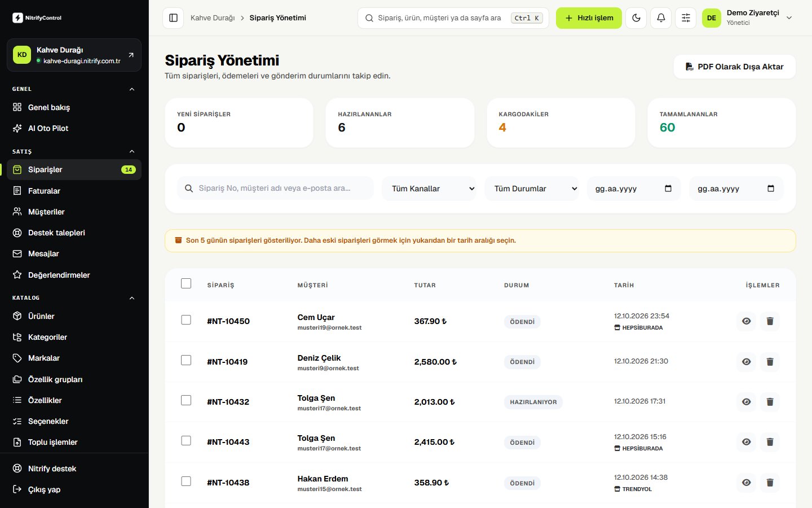Image resolution: width=812 pixels, height=508 pixels.
Task: View order #NT-10443 details eye icon
Action: (746, 442)
